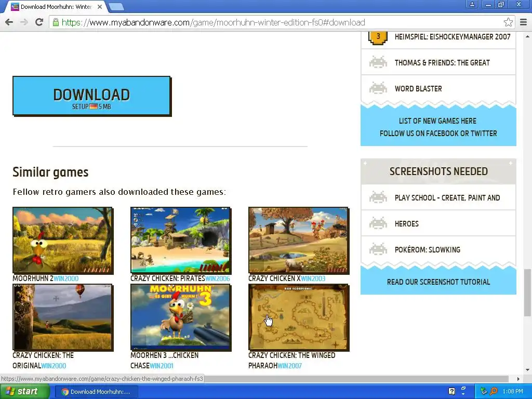The image size is (532, 399).
Task: Open the Heroes game link
Action: click(406, 224)
